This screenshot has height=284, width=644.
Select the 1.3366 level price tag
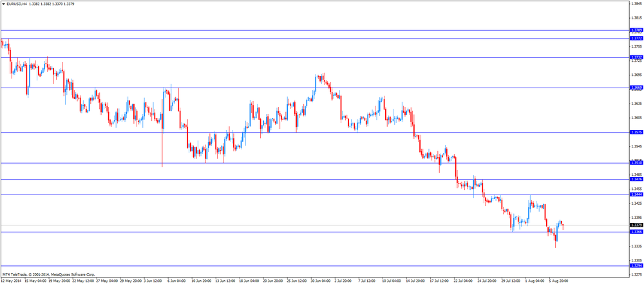coord(636,232)
